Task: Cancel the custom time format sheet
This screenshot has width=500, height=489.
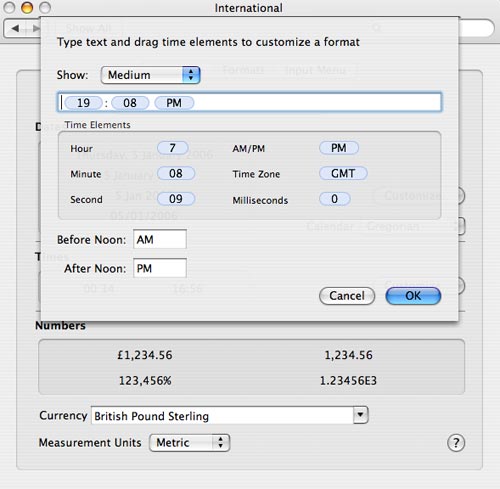Action: 347,296
